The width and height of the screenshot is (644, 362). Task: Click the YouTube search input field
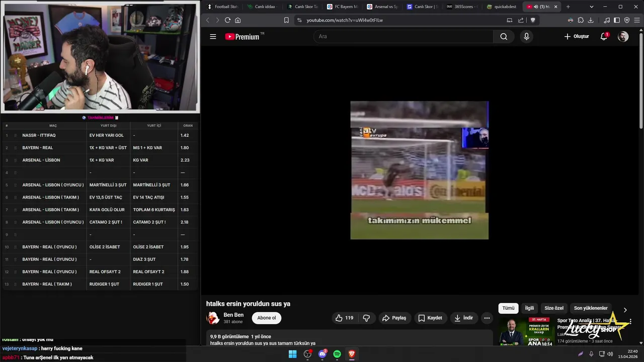pos(404,36)
